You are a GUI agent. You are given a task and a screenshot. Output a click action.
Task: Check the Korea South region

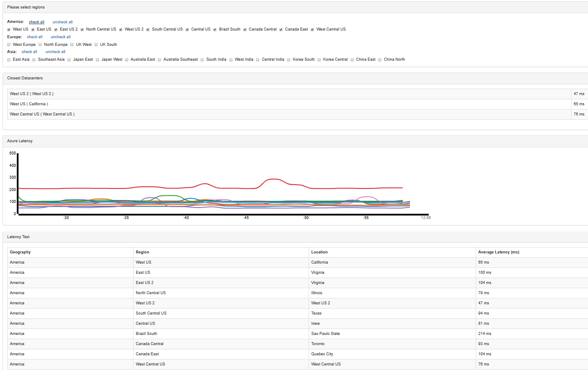[x=288, y=60]
